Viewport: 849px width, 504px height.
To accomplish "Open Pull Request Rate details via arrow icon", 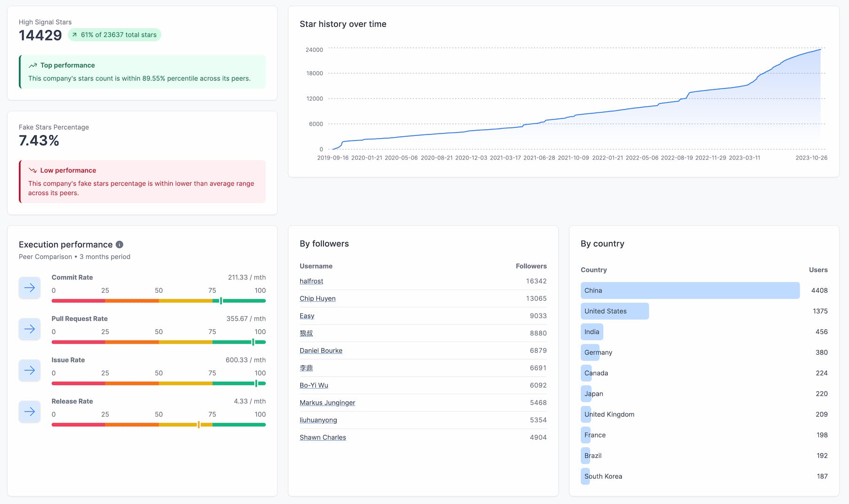I will [29, 329].
